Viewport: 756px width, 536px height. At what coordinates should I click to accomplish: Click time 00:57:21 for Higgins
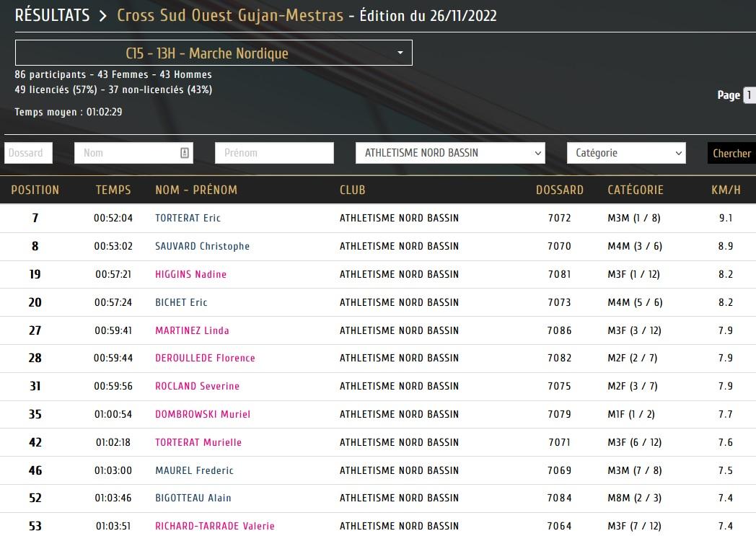113,274
